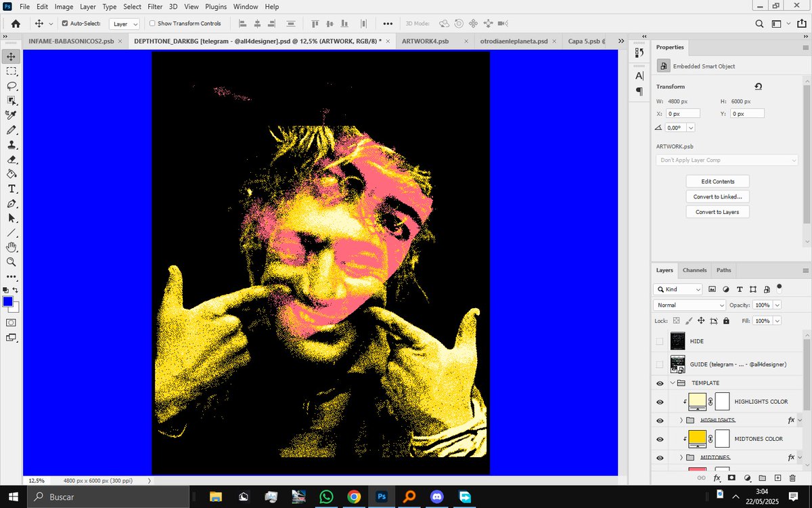Hide the HIGHLIGHTS COLOR layer

click(660, 402)
